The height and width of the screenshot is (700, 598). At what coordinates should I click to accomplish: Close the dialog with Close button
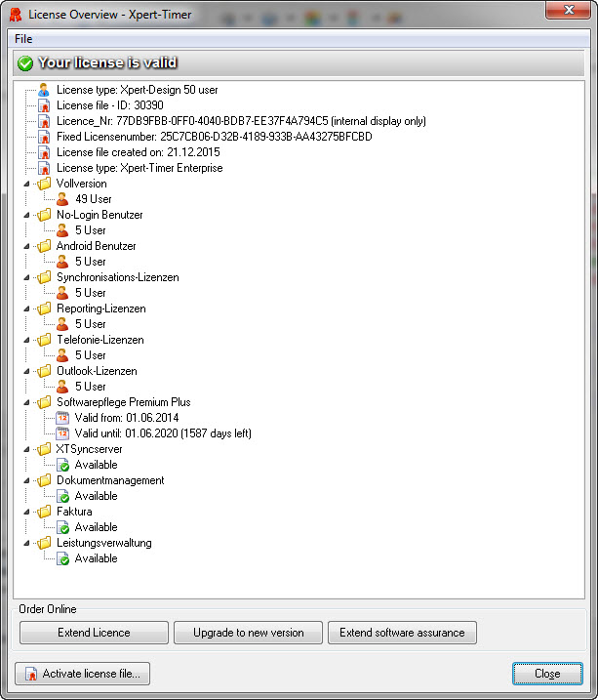coord(547,674)
